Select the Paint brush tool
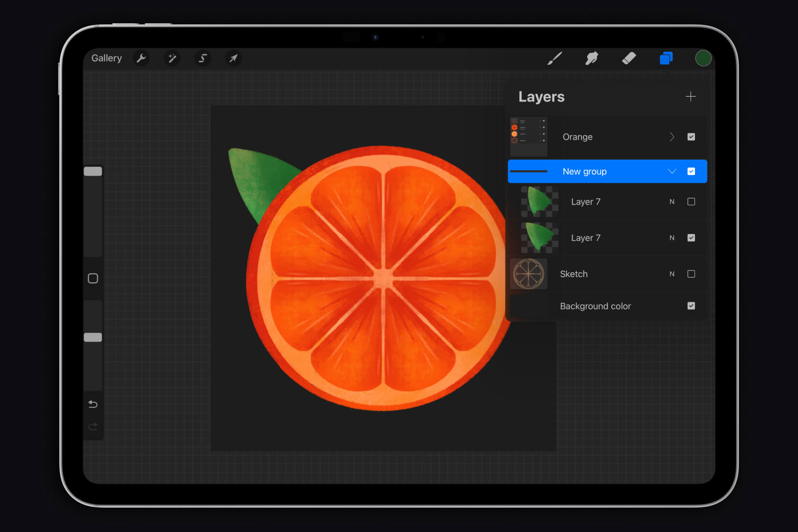 coord(555,59)
